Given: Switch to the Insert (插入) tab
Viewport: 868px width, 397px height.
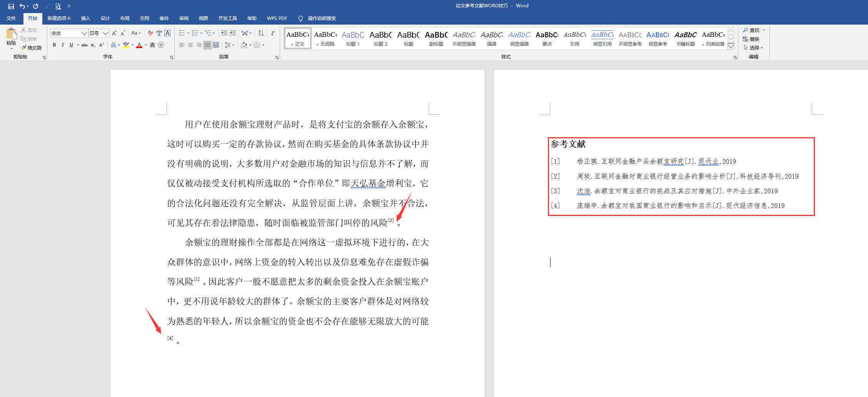Looking at the screenshot, I should pos(85,18).
